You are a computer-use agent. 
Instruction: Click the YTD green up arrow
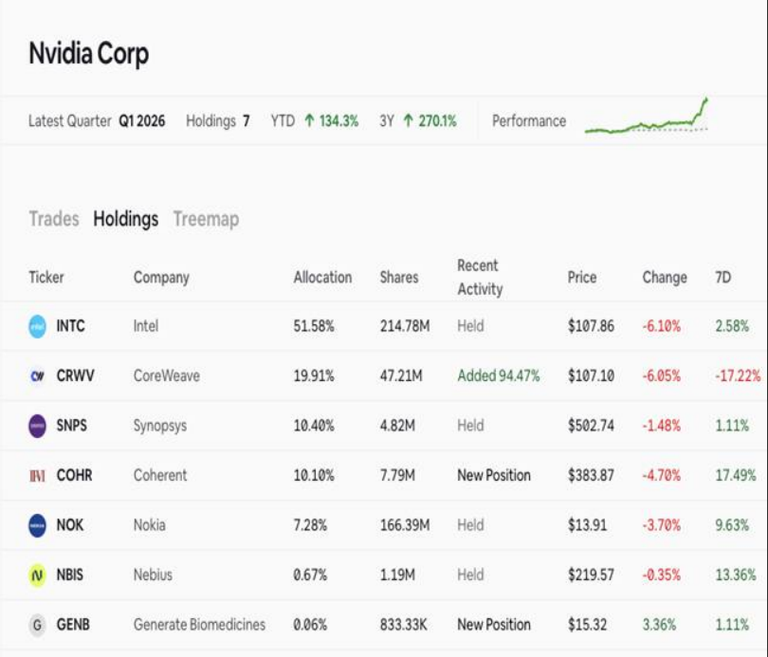(309, 121)
